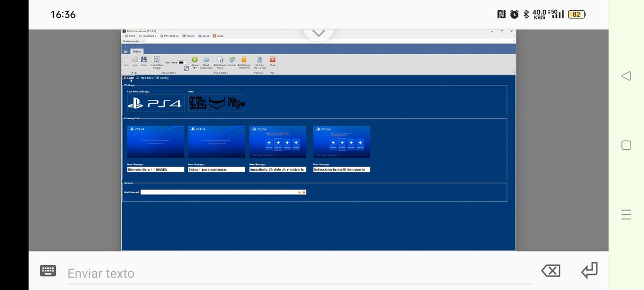Image resolution: width=644 pixels, height=290 pixels.
Task: Click the fourth message preview with user tiles
Action: (x=341, y=142)
